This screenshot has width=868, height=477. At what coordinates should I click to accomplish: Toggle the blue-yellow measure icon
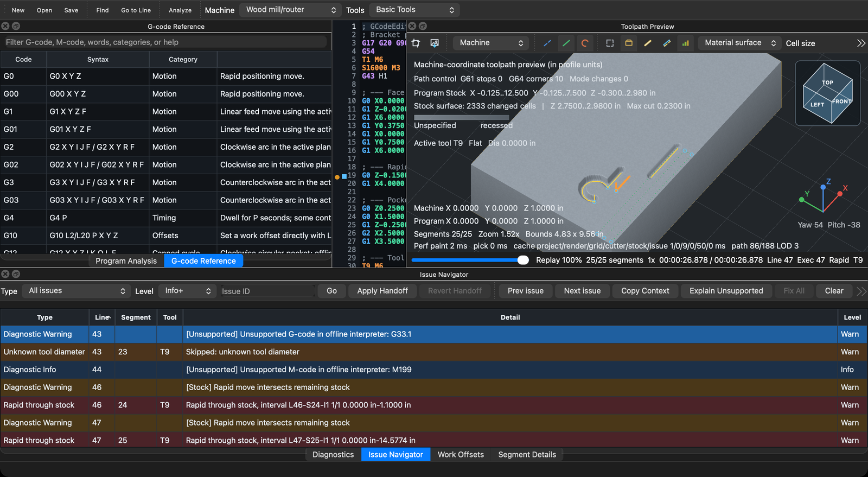pos(667,43)
